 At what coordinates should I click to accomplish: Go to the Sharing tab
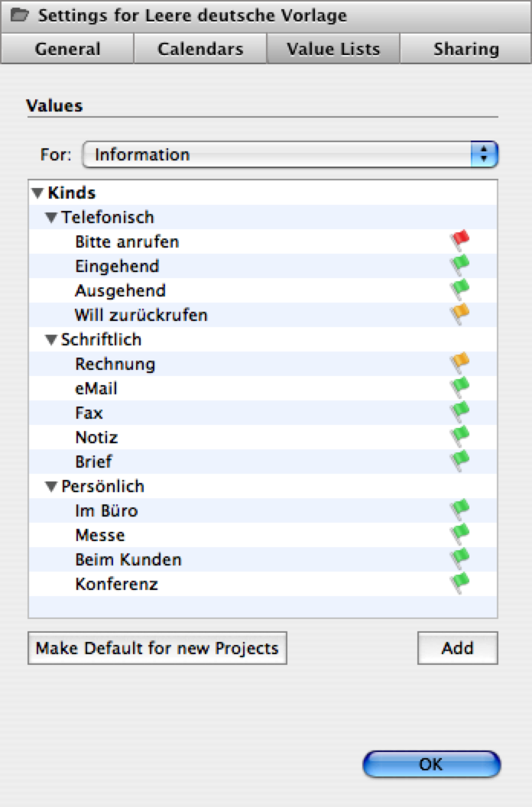point(466,49)
